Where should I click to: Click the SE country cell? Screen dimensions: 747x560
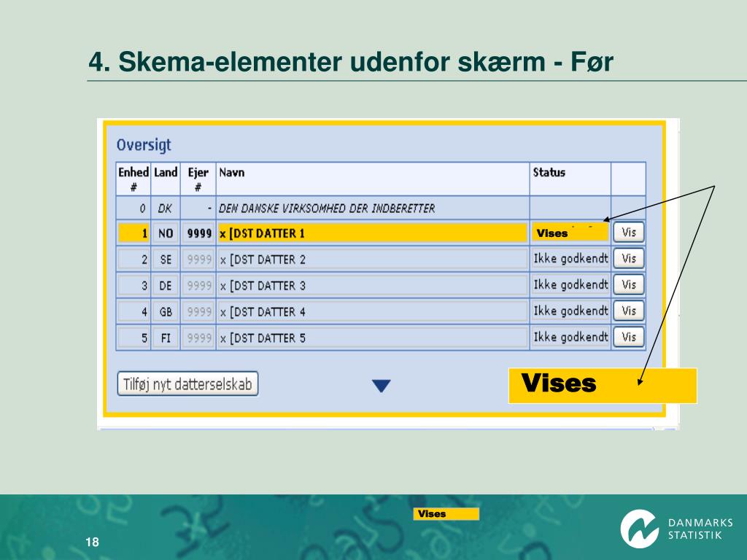pyautogui.click(x=166, y=259)
